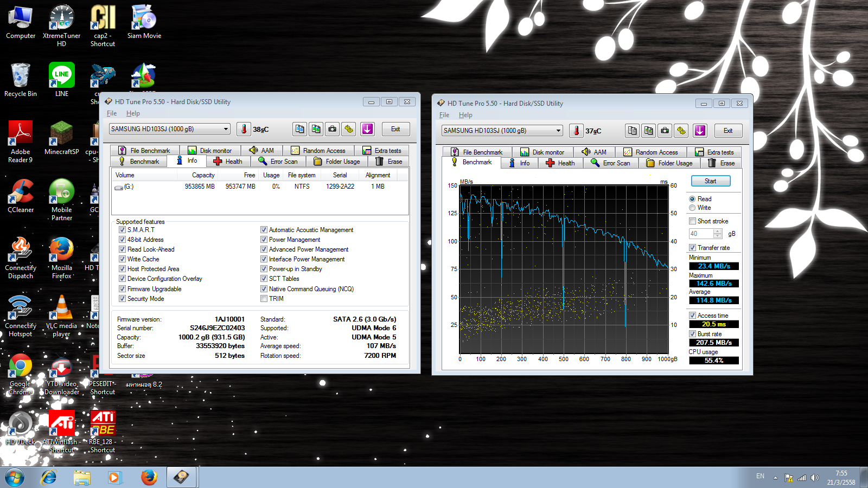Toggle Native Command Queuing (NCQ) checkbox
The height and width of the screenshot is (488, 868).
pos(264,289)
